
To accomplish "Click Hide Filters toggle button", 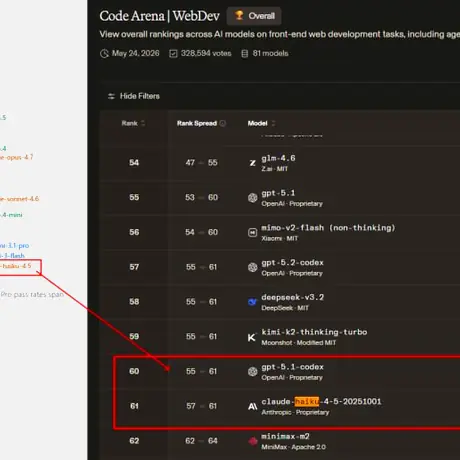I will [x=134, y=96].
